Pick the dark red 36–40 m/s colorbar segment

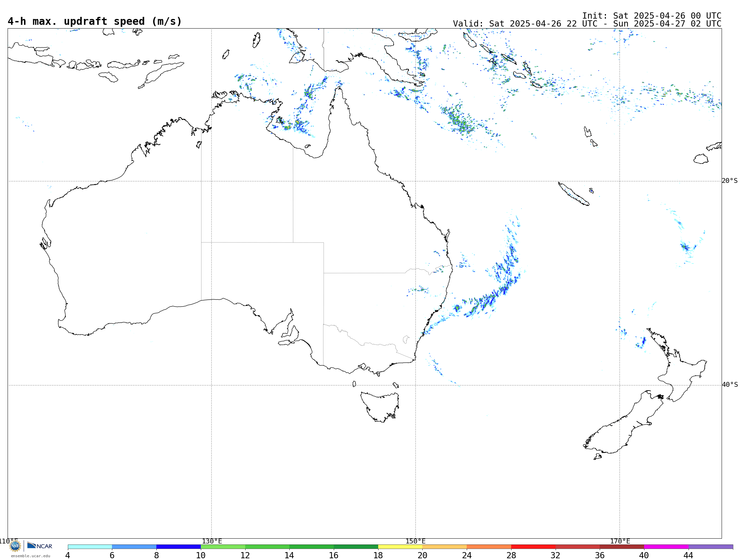622,547
